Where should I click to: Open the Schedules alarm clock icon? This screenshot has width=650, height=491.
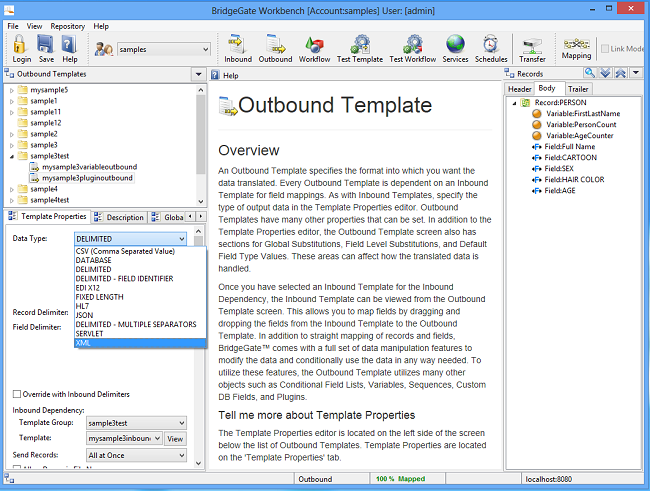[491, 44]
